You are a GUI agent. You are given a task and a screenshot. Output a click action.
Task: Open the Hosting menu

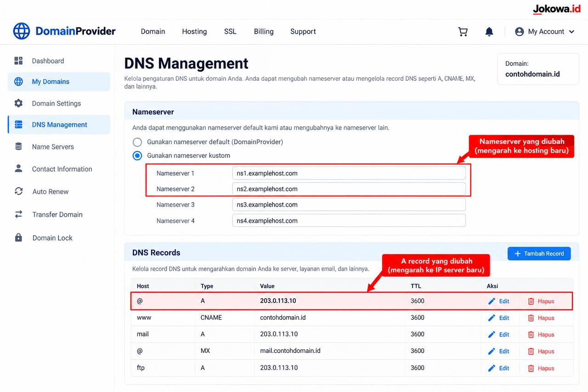click(194, 32)
